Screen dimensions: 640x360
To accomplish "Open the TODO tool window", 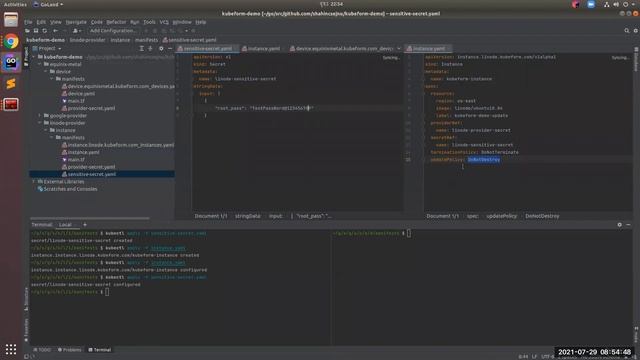I will coord(42,350).
